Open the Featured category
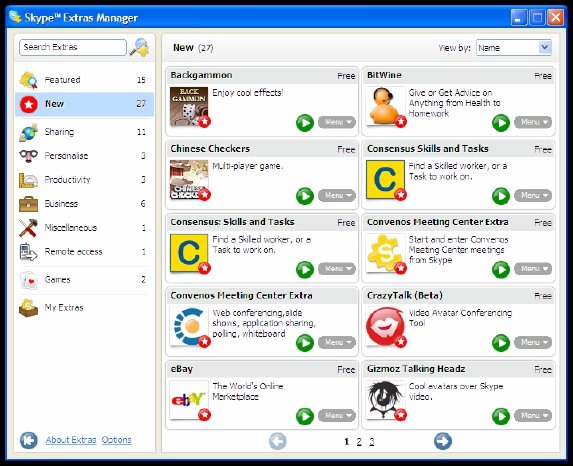 84,80
